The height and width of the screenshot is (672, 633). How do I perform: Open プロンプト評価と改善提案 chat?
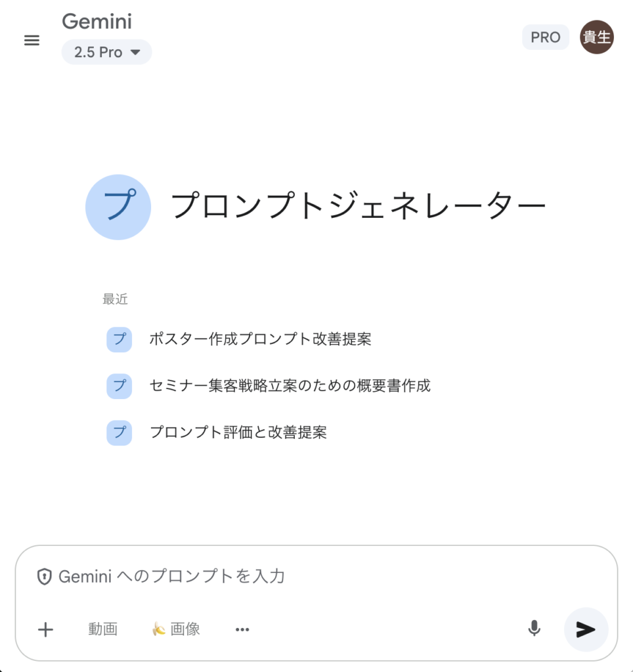[238, 432]
